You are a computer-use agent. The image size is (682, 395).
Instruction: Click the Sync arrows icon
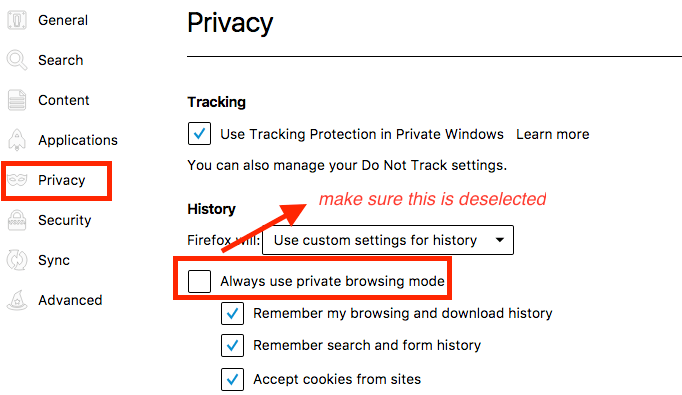[x=17, y=260]
